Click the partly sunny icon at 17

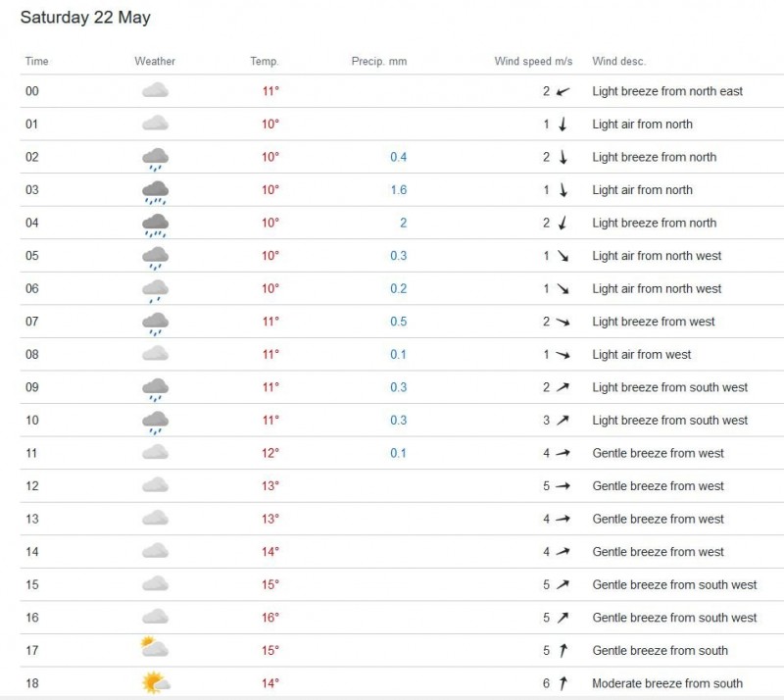(155, 650)
